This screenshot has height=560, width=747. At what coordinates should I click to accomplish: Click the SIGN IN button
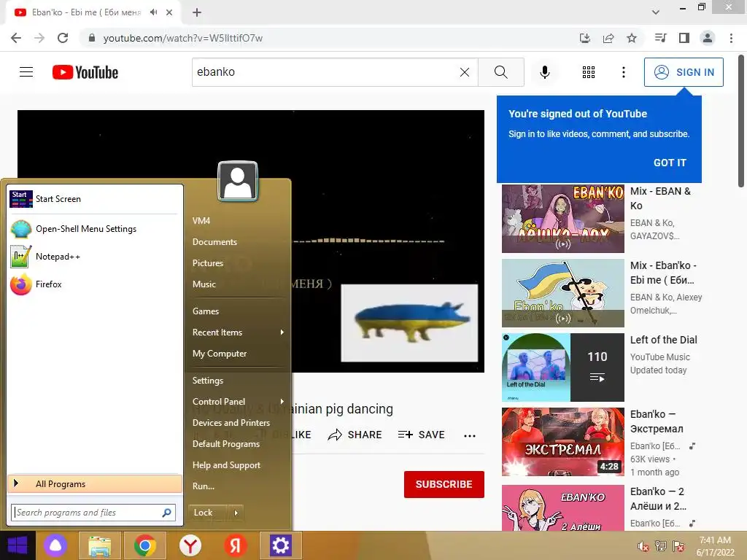click(x=684, y=72)
